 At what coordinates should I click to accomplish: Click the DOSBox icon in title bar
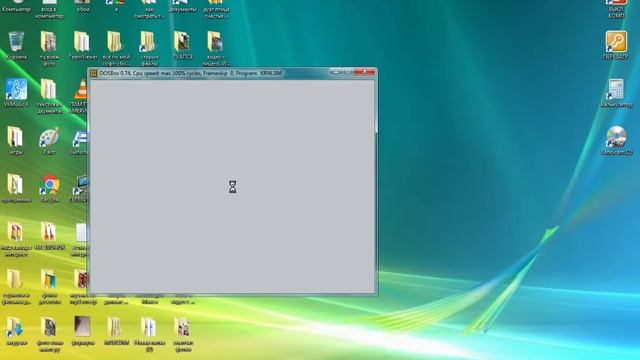point(93,73)
